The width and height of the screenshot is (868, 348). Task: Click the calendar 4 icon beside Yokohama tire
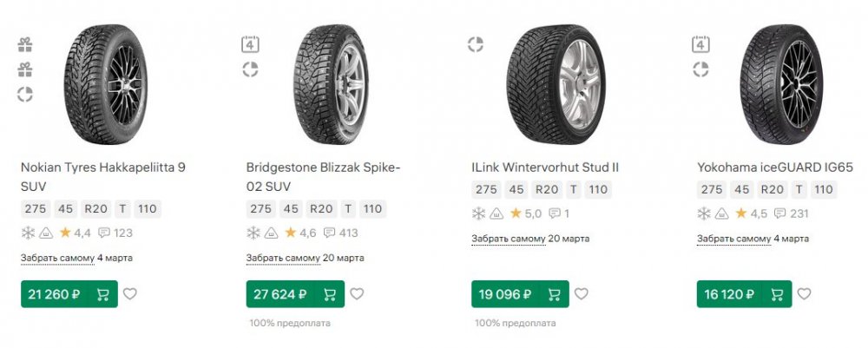(x=700, y=44)
